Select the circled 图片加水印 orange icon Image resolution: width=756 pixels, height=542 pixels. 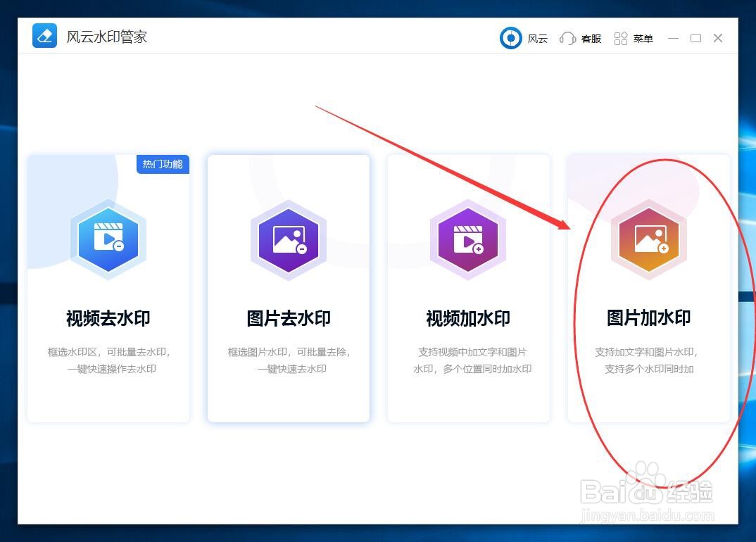click(x=648, y=238)
